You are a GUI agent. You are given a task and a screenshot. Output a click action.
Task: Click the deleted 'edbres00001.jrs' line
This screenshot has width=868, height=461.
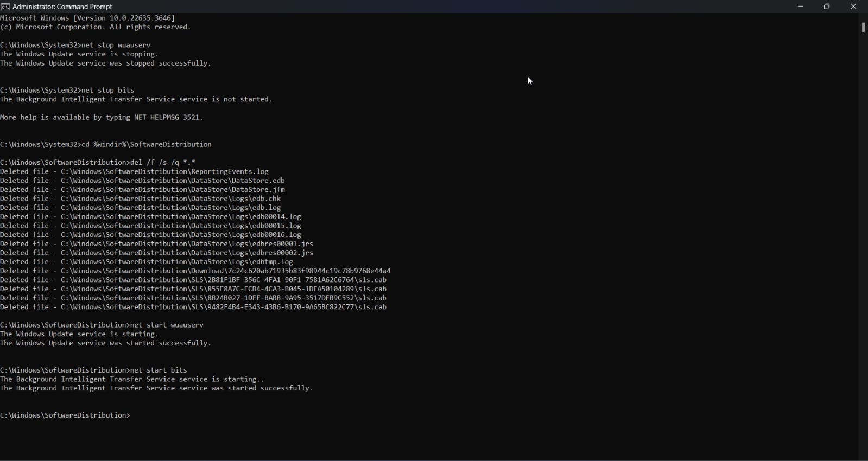[x=157, y=244]
